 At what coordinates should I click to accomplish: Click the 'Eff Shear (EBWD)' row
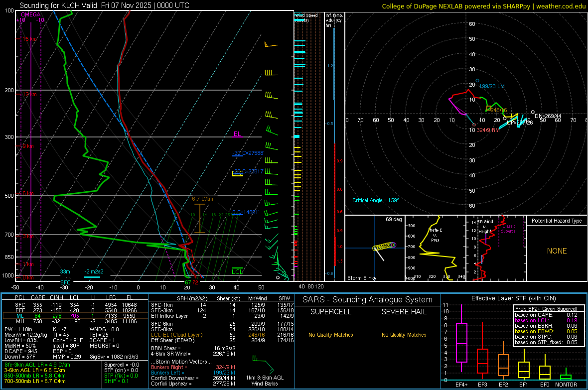point(222,340)
